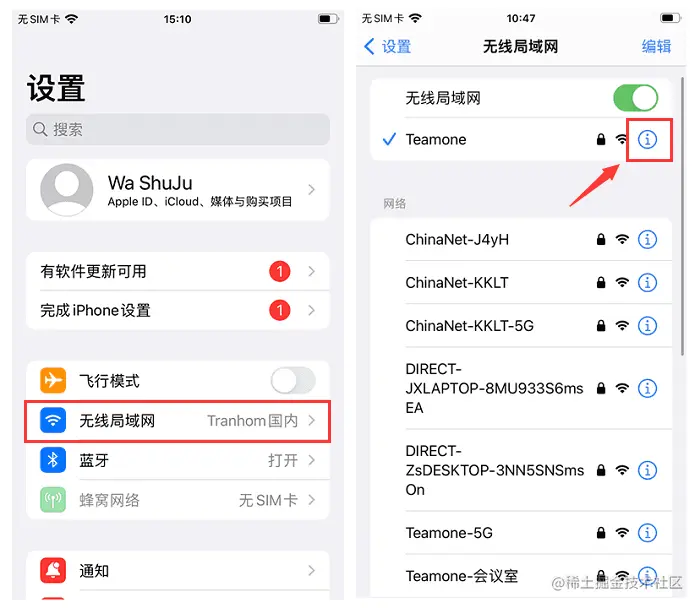The height and width of the screenshot is (608, 700).
Task: Tap the 编辑 button in navigation bar
Action: (x=656, y=46)
